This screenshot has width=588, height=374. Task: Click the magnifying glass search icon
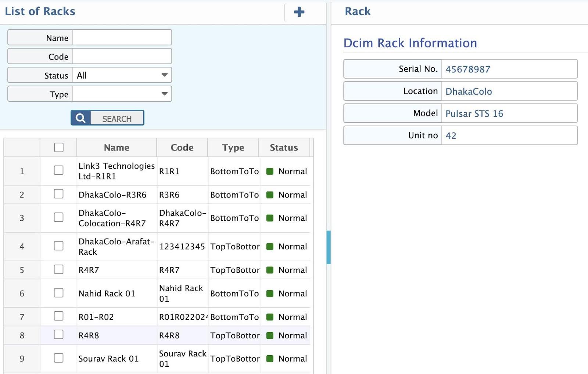pyautogui.click(x=80, y=118)
